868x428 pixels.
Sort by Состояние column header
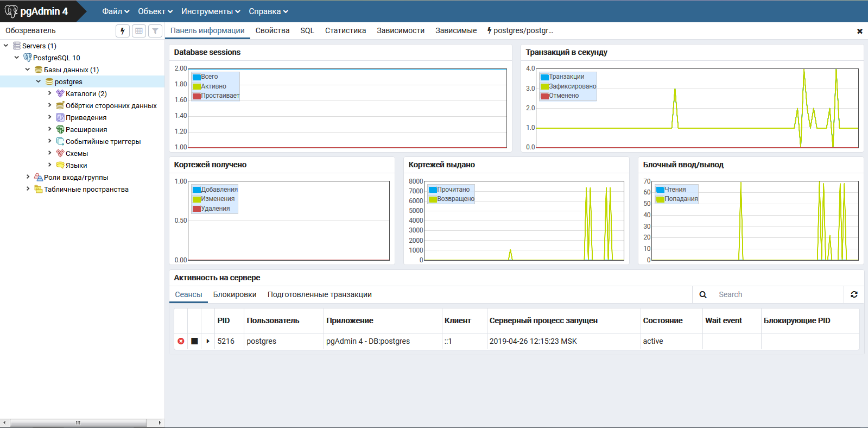tap(671, 320)
